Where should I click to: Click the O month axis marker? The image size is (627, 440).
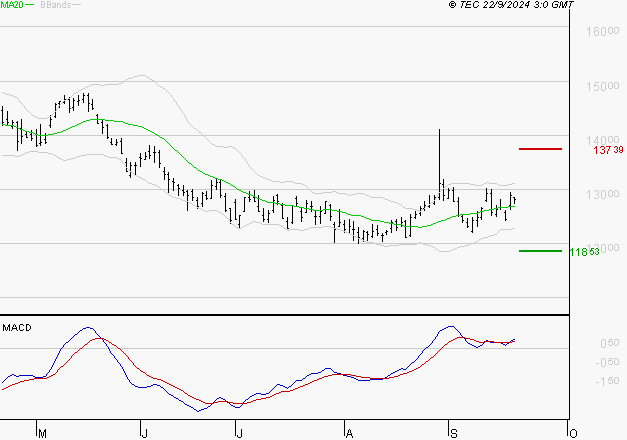[573, 434]
